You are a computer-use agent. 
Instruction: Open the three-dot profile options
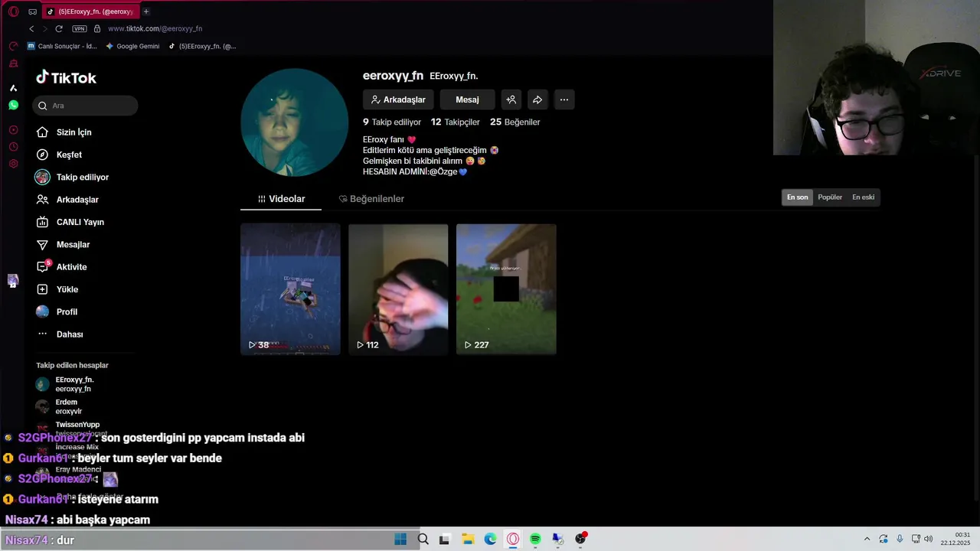point(564,99)
